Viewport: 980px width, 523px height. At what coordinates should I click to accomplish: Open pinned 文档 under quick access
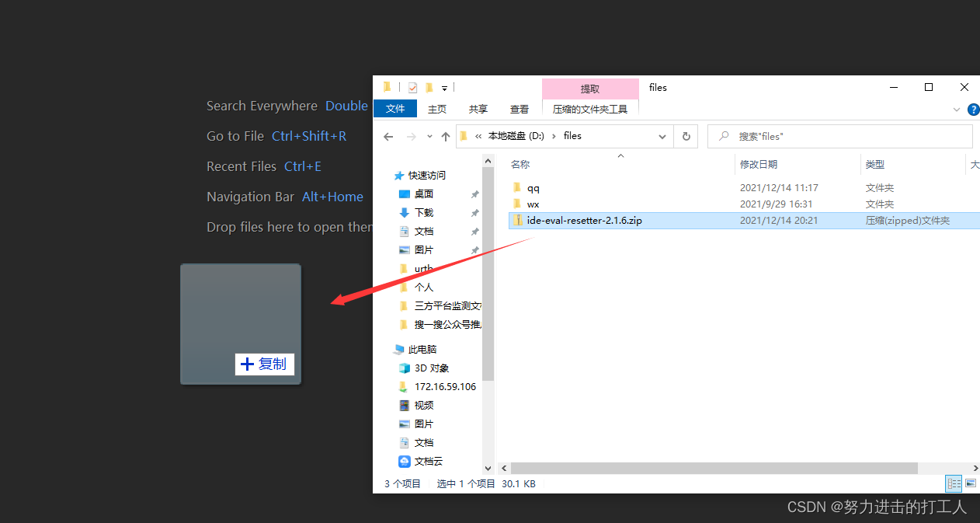[424, 232]
